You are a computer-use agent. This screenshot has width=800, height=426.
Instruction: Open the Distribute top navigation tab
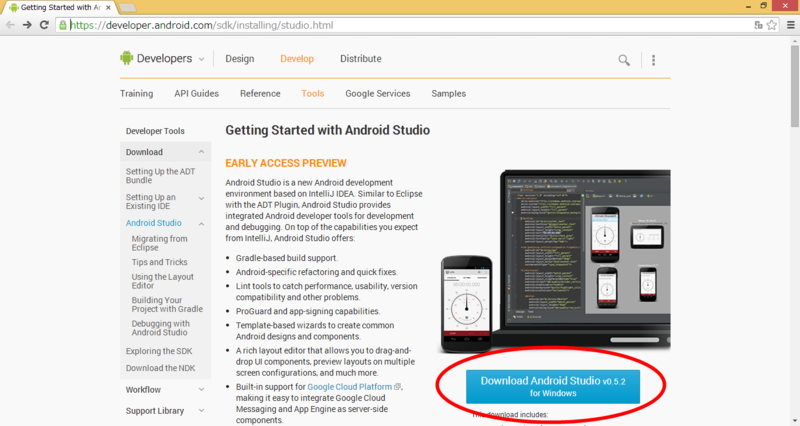coord(361,59)
